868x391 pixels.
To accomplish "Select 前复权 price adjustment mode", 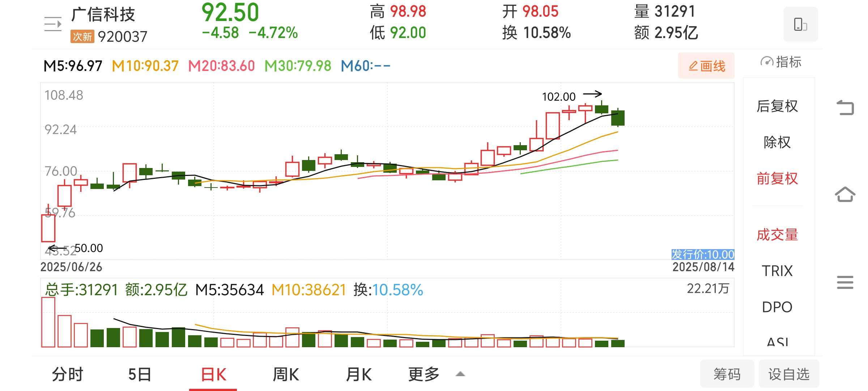I will 777,178.
